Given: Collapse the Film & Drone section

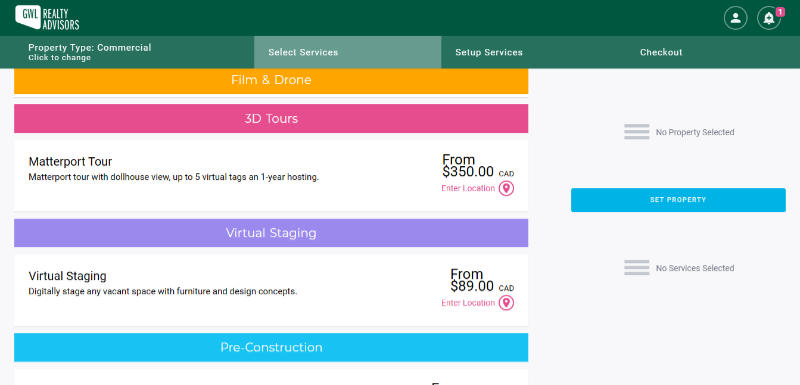Looking at the screenshot, I should [271, 81].
